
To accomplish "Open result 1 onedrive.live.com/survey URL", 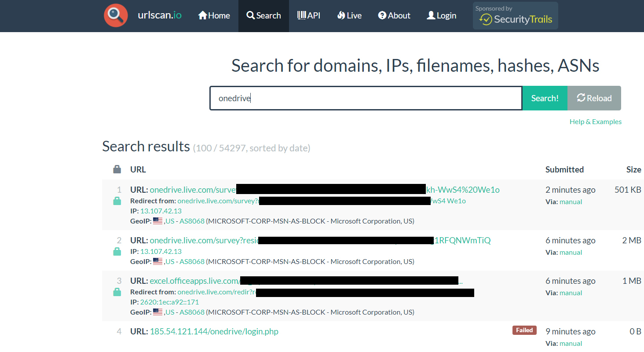I will tap(325, 190).
